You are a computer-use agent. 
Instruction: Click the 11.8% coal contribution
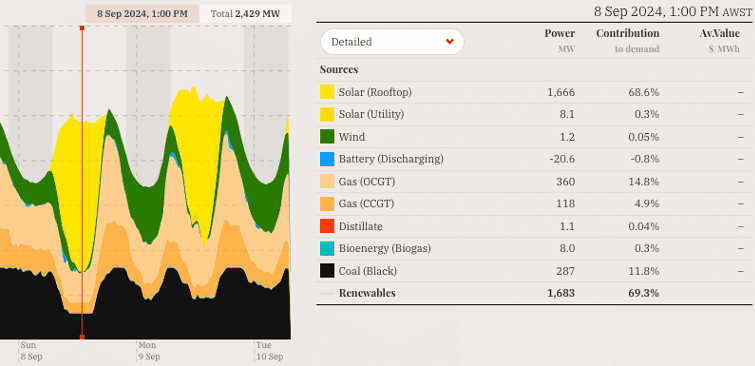(644, 271)
